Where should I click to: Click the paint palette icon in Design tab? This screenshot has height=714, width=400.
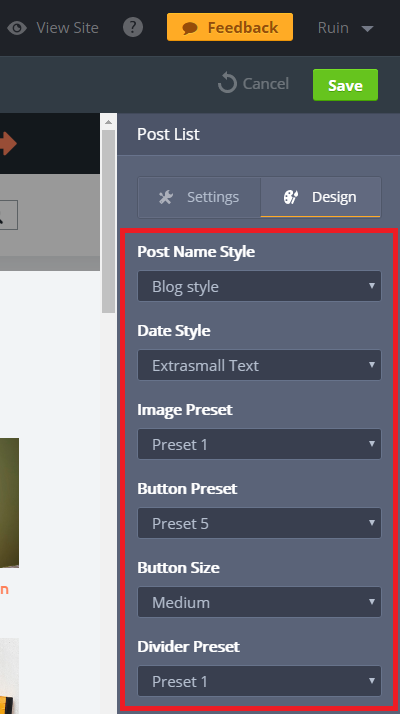(291, 197)
